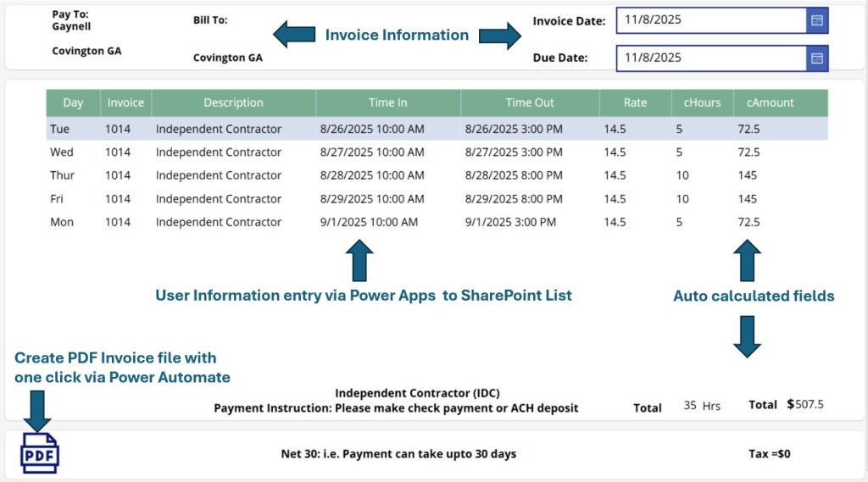The height and width of the screenshot is (482, 868).
Task: Click Time Out 8/26/2025 3:00 PM
Action: click(514, 129)
